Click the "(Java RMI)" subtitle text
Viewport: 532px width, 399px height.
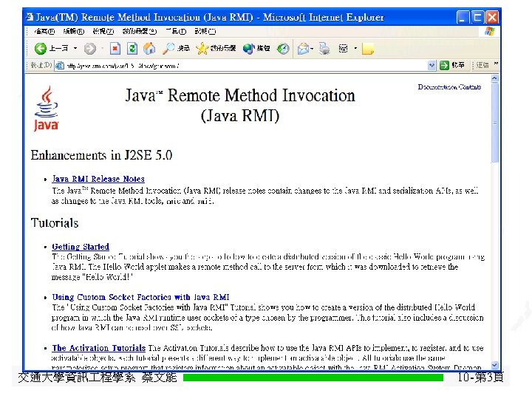(x=240, y=116)
